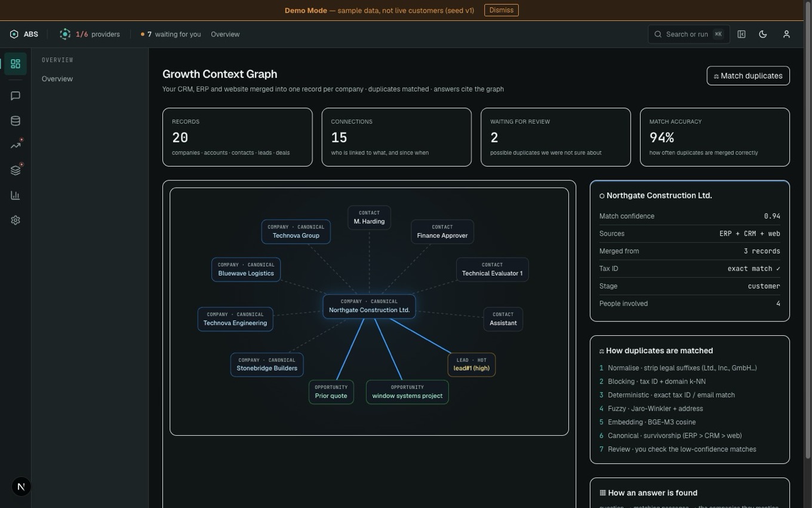812x508 pixels.
Task: Toggle dark mode moon icon
Action: (x=763, y=34)
